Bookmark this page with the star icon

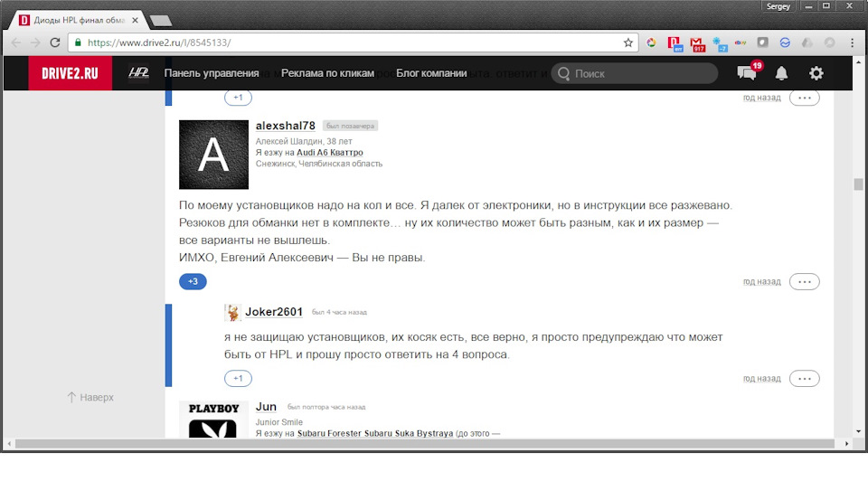pyautogui.click(x=628, y=42)
